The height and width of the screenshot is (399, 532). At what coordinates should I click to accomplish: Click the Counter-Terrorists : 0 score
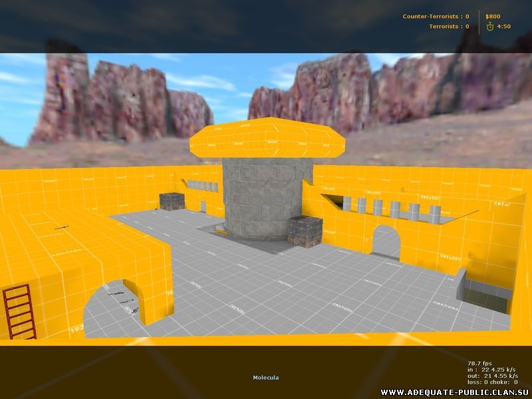coord(436,16)
